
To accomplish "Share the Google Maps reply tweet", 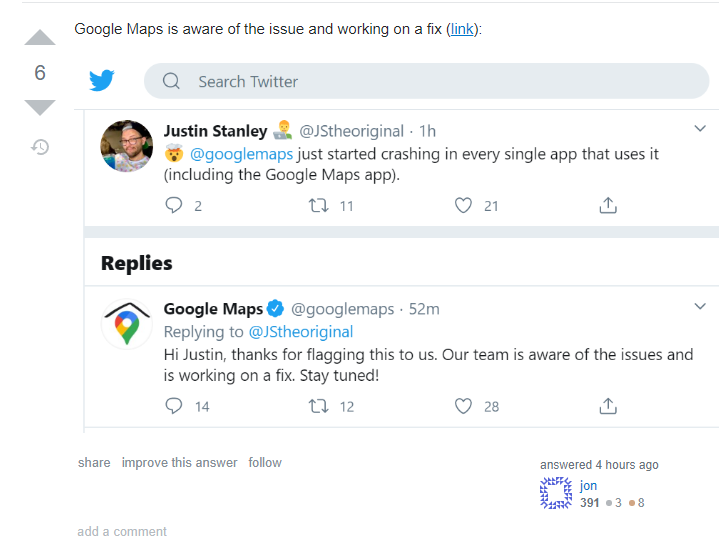I will [x=608, y=406].
